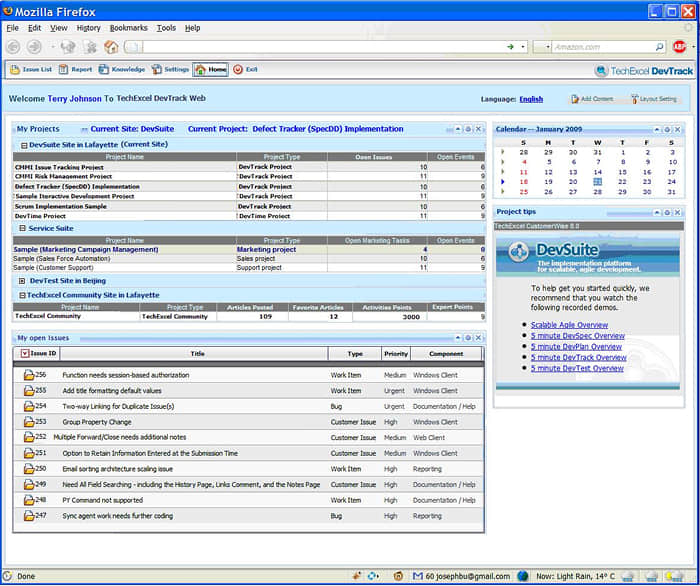
Task: Click the Home toolbar button
Action: click(x=211, y=70)
